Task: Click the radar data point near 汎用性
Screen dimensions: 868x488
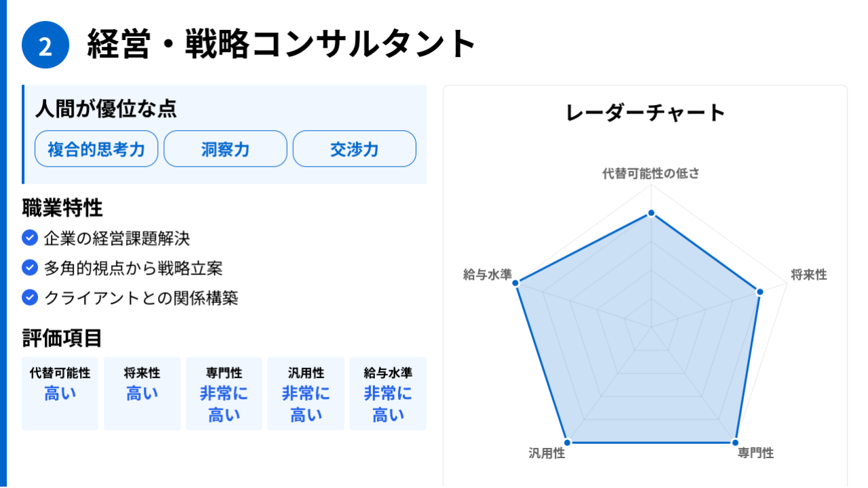Action: click(568, 443)
